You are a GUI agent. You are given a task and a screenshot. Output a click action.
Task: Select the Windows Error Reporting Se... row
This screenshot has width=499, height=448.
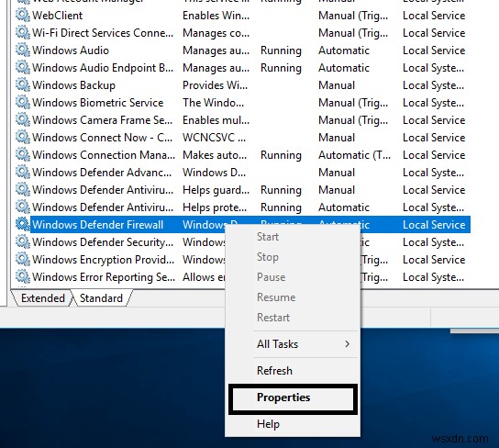pyautogui.click(x=243, y=276)
